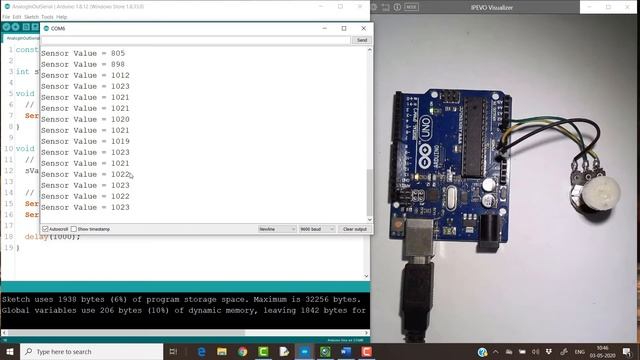Viewport: 640px width, 360px height.
Task: Open the Newline line-ending dropdown
Action: click(277, 229)
